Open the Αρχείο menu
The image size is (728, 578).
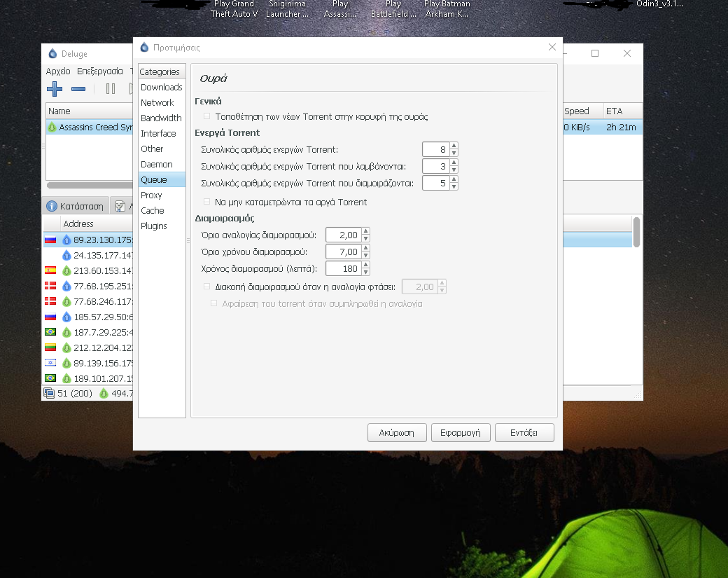(x=58, y=71)
